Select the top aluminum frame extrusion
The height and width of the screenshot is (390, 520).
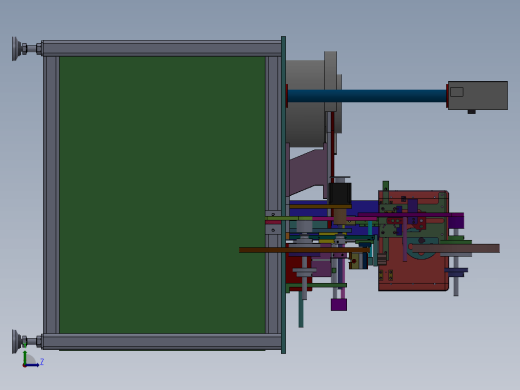162,49
